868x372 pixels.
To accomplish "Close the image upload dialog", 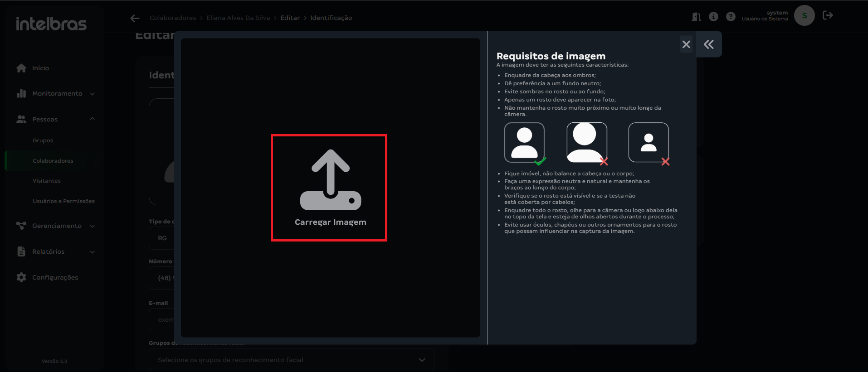I will point(686,44).
